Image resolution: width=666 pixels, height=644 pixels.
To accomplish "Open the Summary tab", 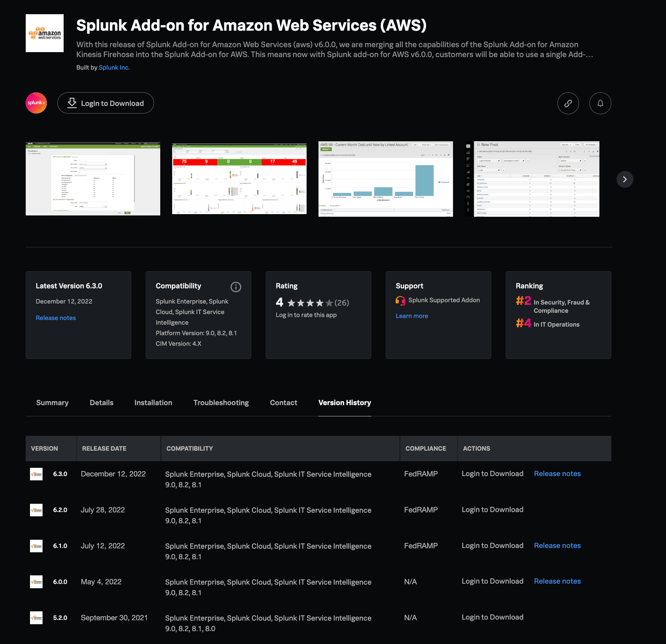I will tap(52, 402).
